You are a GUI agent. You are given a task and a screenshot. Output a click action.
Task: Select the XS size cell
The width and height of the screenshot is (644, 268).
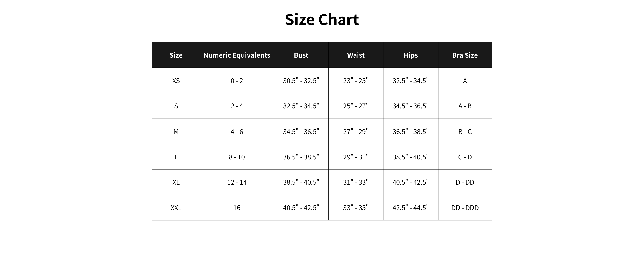(176, 81)
